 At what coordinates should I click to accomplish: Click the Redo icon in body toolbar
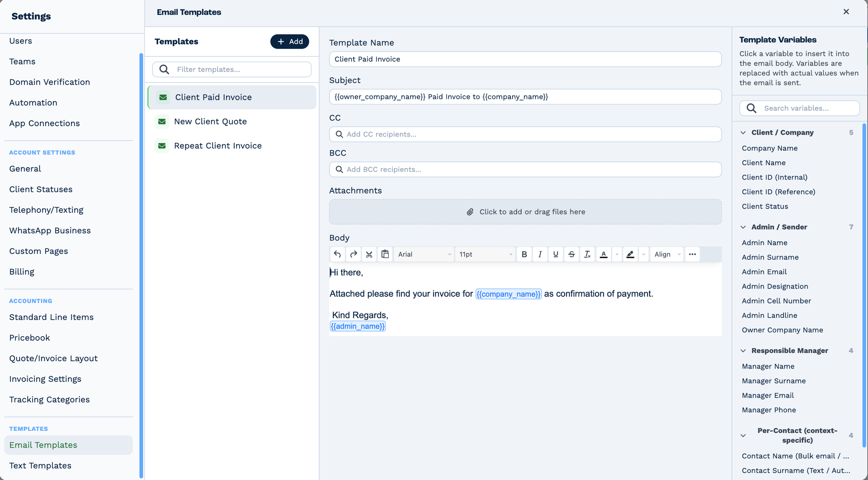coord(353,254)
